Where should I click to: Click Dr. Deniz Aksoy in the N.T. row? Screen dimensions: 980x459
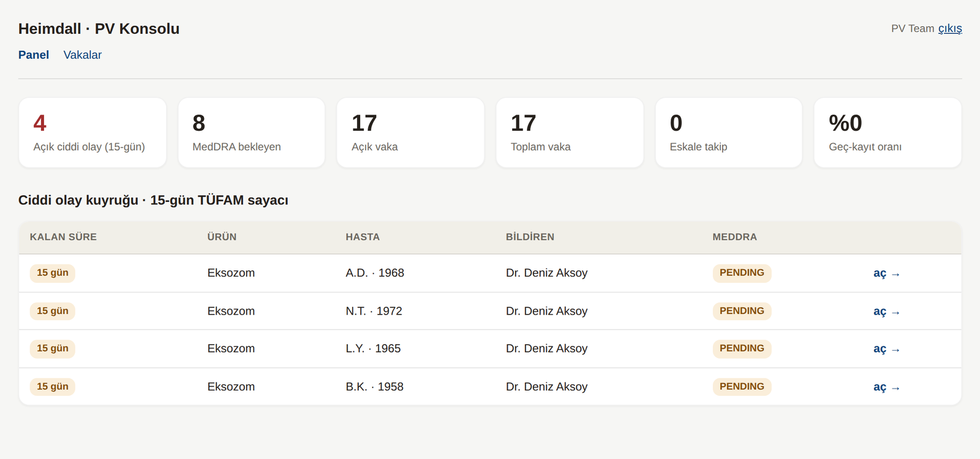coord(546,311)
